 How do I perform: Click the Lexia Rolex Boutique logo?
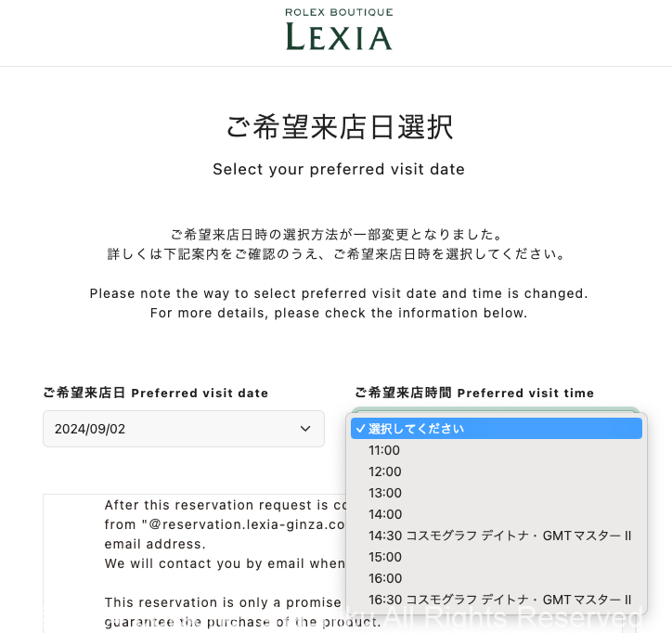pos(338,30)
